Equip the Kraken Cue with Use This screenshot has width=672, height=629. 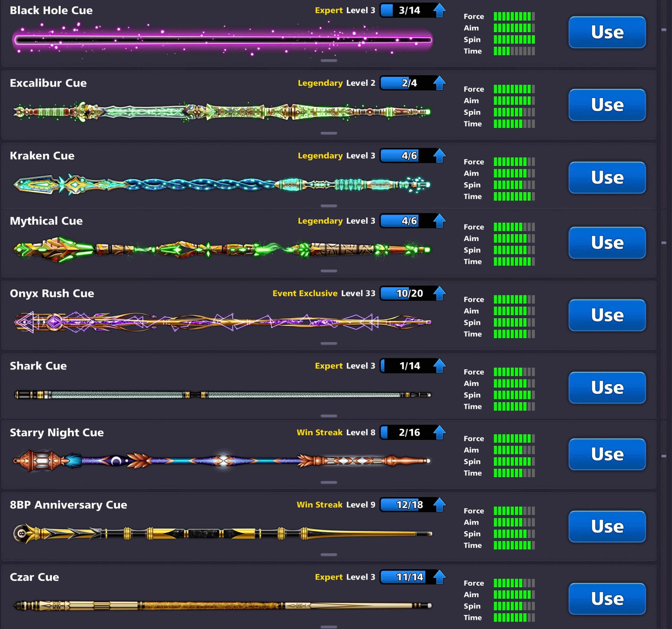607,178
